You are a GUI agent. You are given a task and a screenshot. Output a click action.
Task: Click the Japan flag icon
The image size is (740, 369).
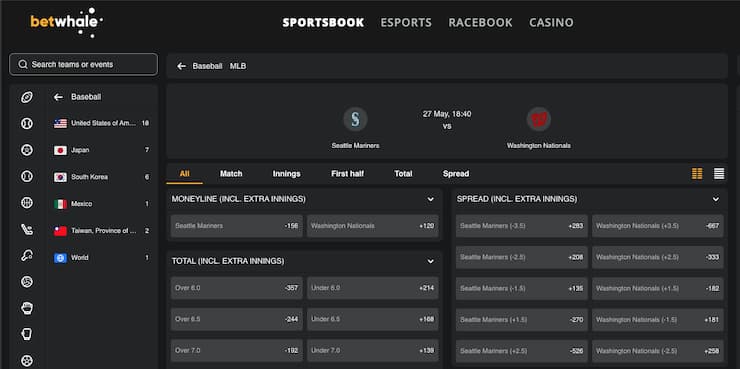click(x=60, y=151)
